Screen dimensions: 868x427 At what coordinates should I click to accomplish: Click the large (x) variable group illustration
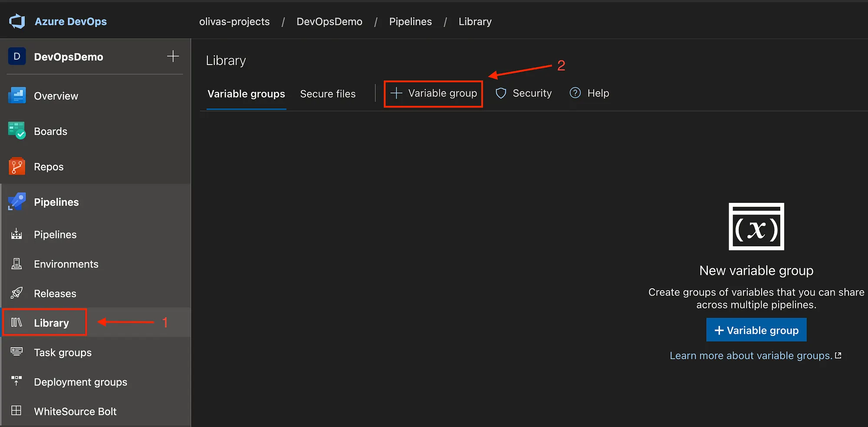(756, 226)
